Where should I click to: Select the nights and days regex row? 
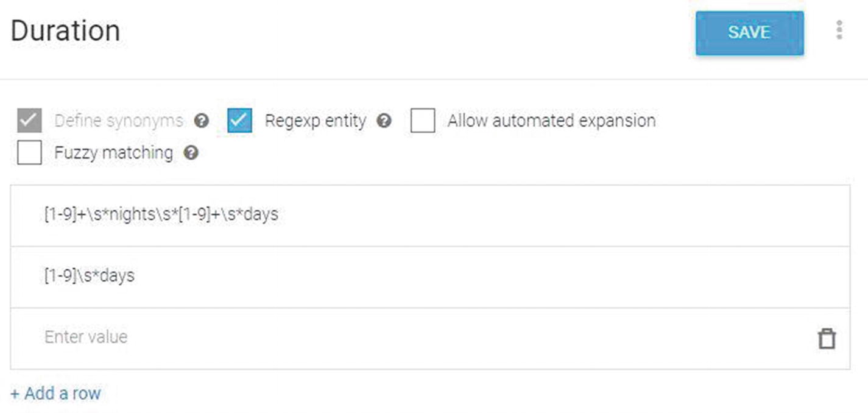[x=430, y=216]
